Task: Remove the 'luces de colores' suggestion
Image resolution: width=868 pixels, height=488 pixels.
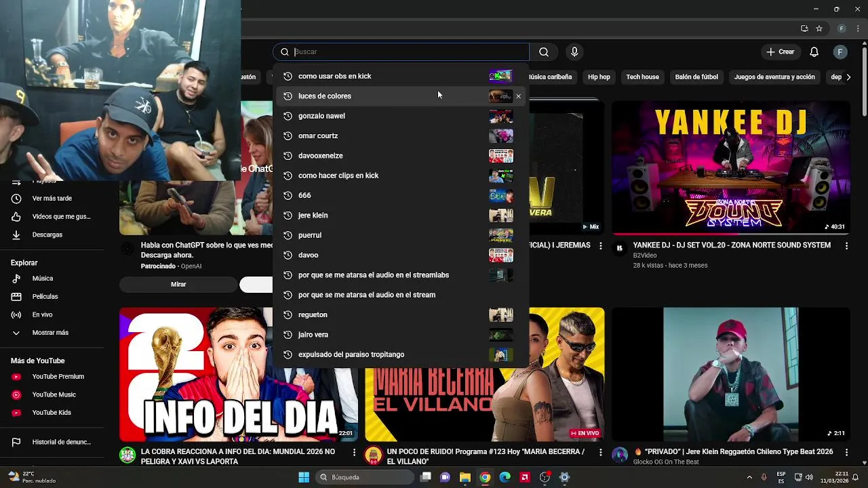Action: pos(519,96)
